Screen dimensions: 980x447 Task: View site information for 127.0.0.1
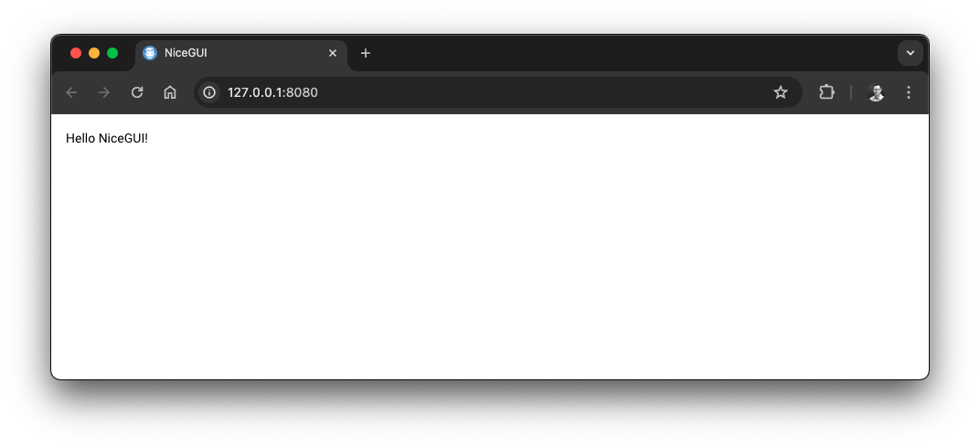click(x=209, y=92)
